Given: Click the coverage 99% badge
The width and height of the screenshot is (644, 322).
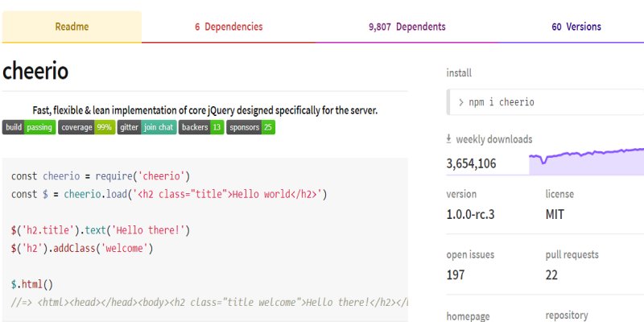Looking at the screenshot, I should 87,127.
